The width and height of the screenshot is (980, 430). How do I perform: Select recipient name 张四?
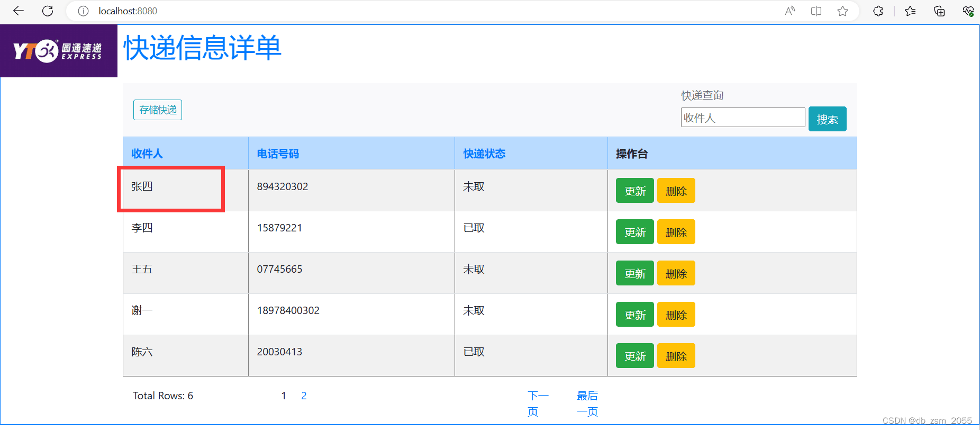(x=142, y=186)
